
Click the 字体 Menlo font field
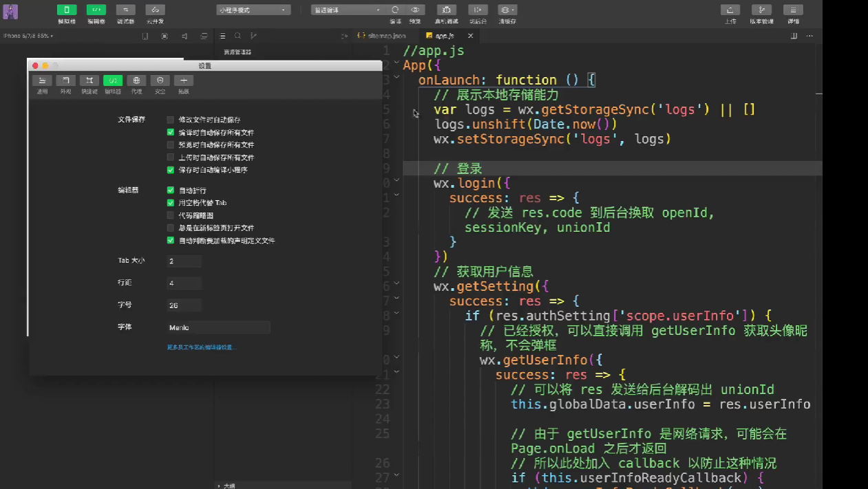pos(219,327)
